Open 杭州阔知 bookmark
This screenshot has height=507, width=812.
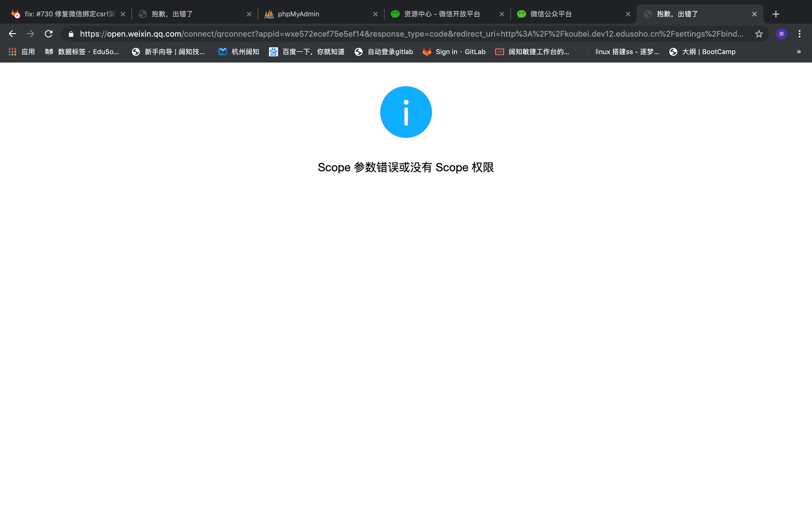pos(239,52)
